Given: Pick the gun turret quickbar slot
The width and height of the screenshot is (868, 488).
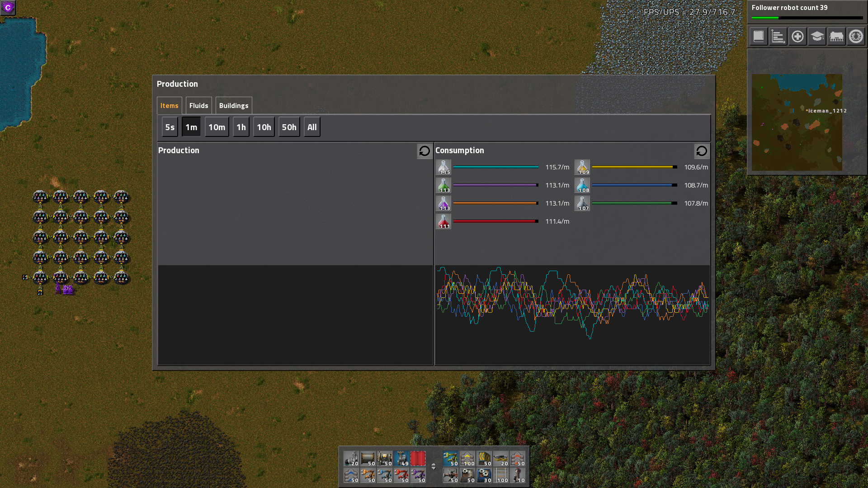Looking at the screenshot, I should coord(451,475).
